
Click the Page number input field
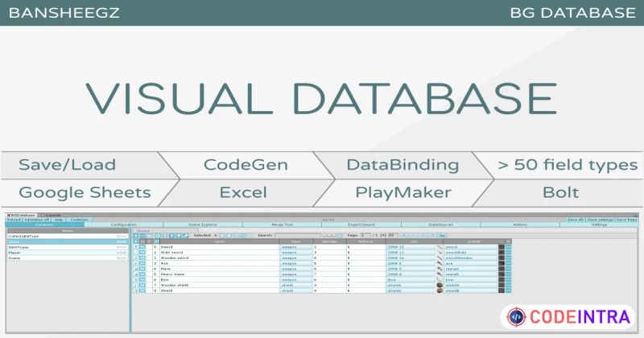point(365,235)
